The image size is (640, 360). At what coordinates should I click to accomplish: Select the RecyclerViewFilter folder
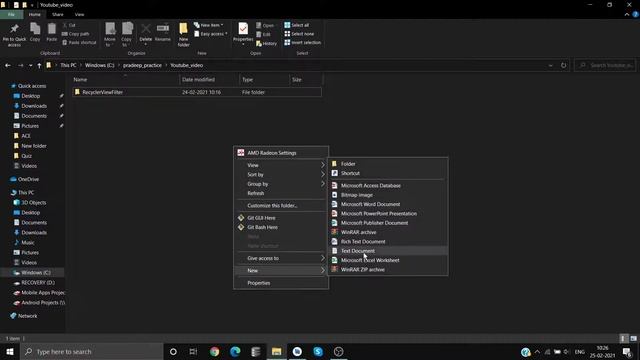coord(197,92)
